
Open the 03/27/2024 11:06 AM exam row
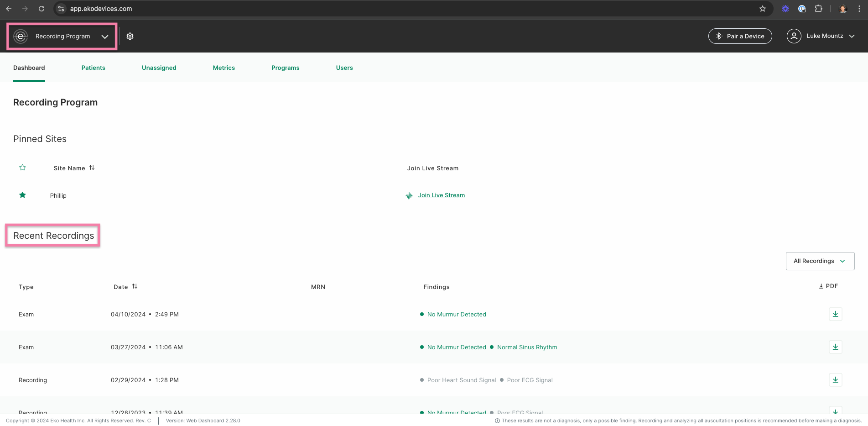(434, 347)
